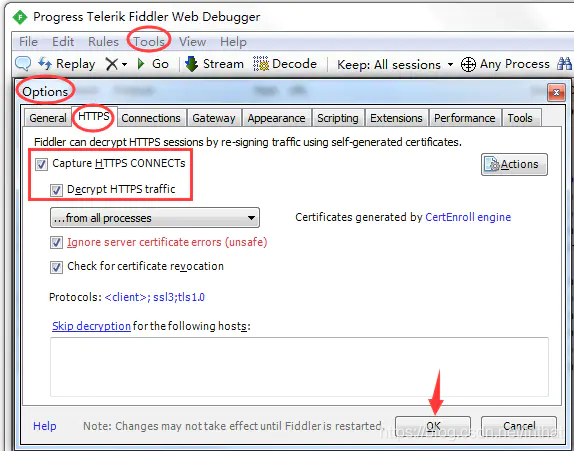Close the Options dialog

(556, 92)
